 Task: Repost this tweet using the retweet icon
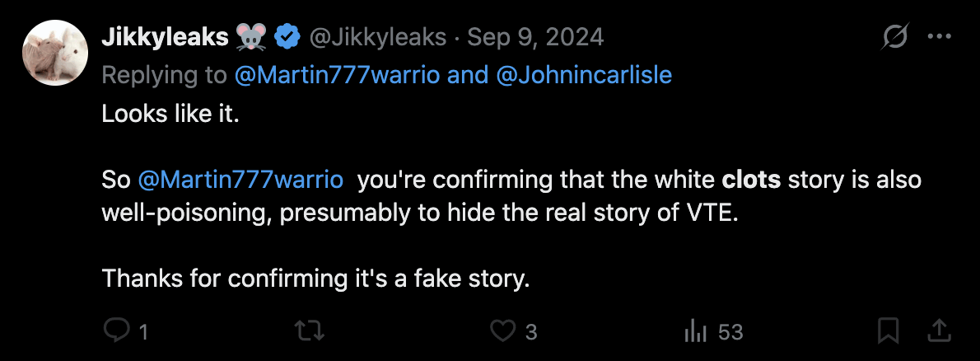coord(310,331)
